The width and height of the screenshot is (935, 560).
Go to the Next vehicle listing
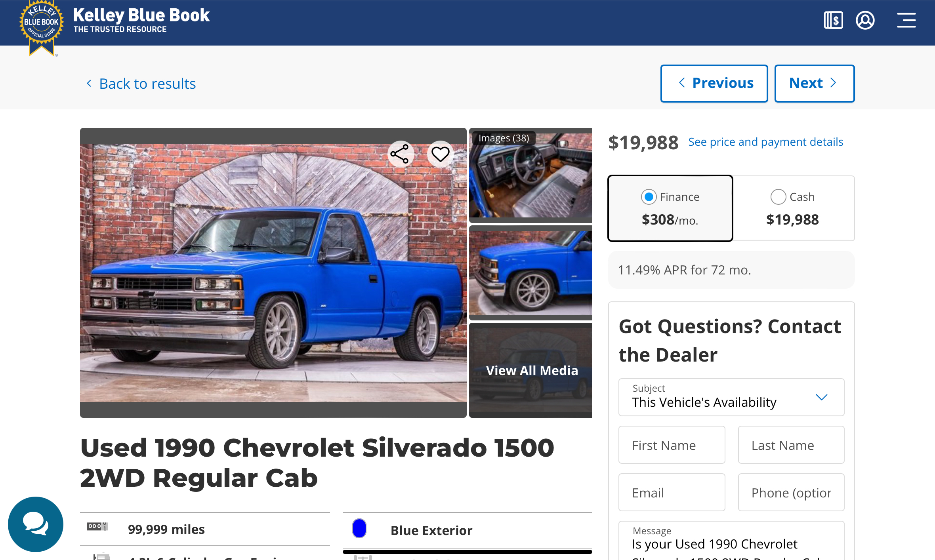pyautogui.click(x=814, y=83)
